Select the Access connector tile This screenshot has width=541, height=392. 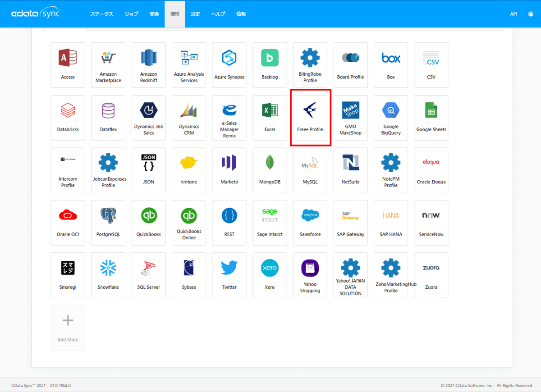click(68, 65)
